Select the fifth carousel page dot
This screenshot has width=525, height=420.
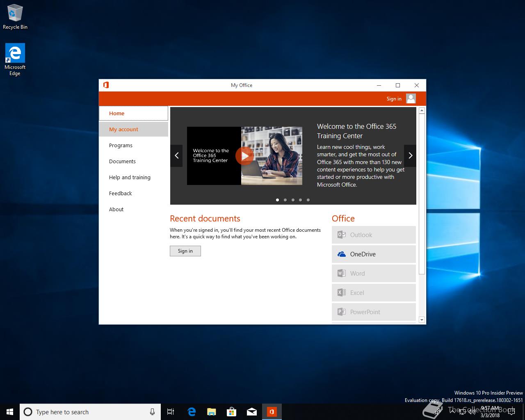pyautogui.click(x=308, y=200)
